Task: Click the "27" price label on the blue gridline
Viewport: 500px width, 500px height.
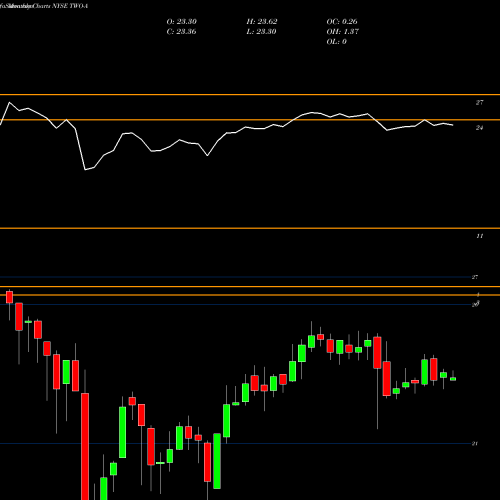Action: tap(475, 277)
